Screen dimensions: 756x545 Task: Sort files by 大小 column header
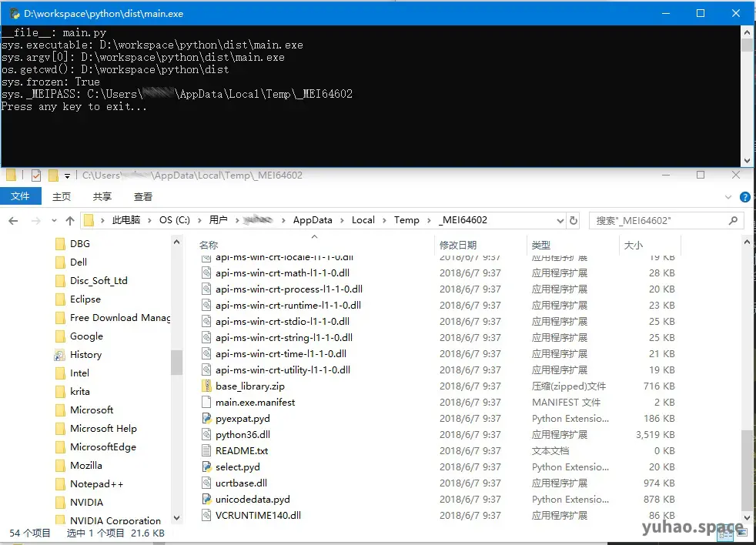point(634,245)
